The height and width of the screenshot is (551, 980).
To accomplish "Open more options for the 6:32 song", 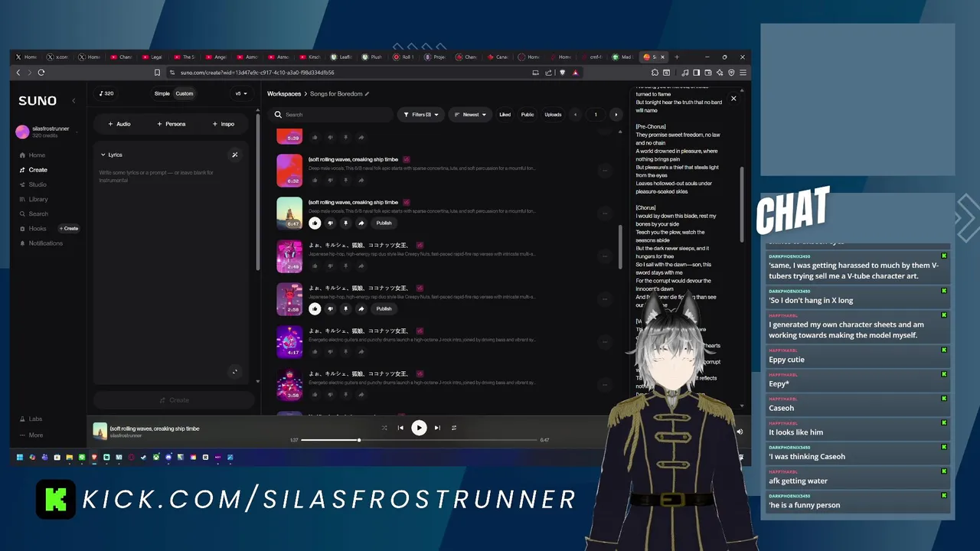I will click(x=605, y=171).
